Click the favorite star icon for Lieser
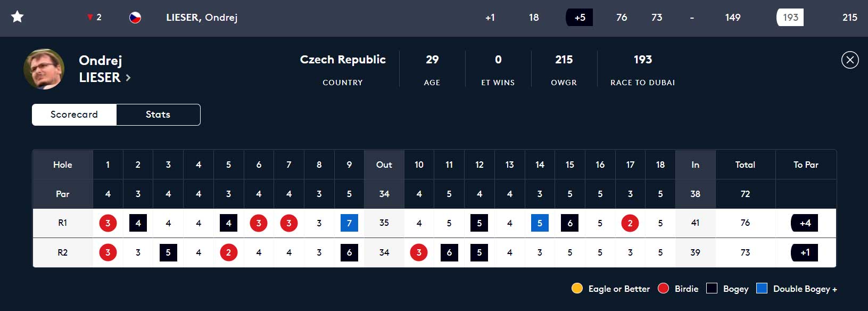 click(18, 17)
